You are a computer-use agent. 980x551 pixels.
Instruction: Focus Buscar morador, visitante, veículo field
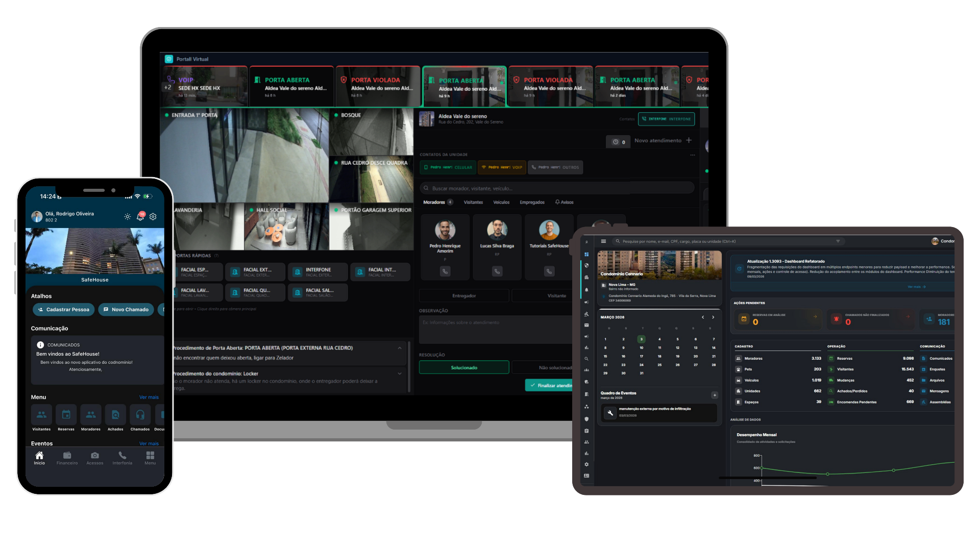click(557, 188)
